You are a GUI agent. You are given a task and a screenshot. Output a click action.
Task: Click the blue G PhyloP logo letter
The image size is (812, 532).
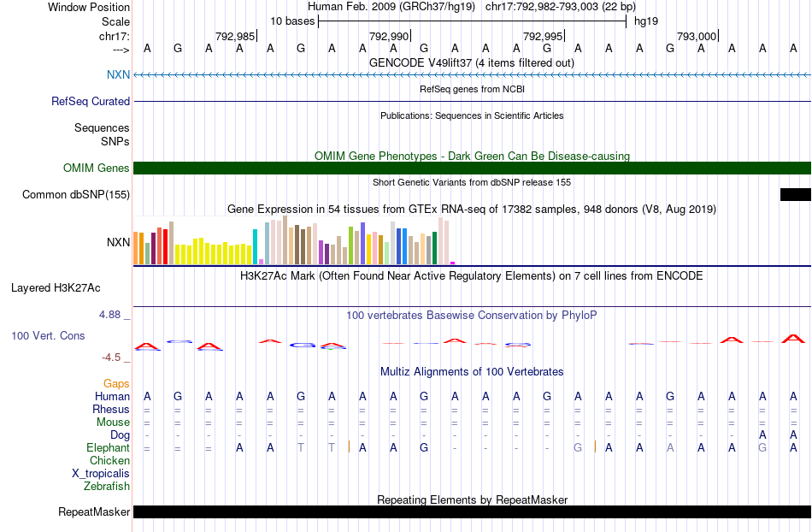(x=303, y=345)
